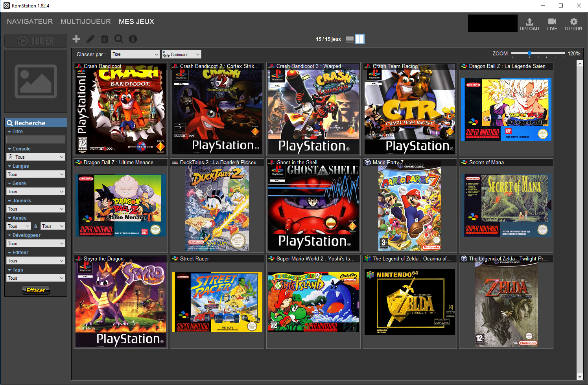Click the info circle icon

tap(133, 39)
